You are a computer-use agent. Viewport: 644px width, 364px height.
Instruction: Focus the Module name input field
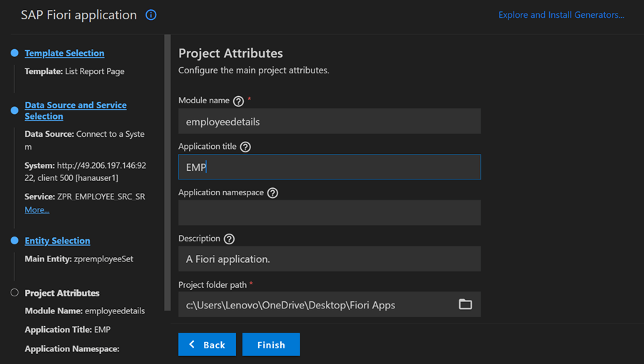(329, 121)
